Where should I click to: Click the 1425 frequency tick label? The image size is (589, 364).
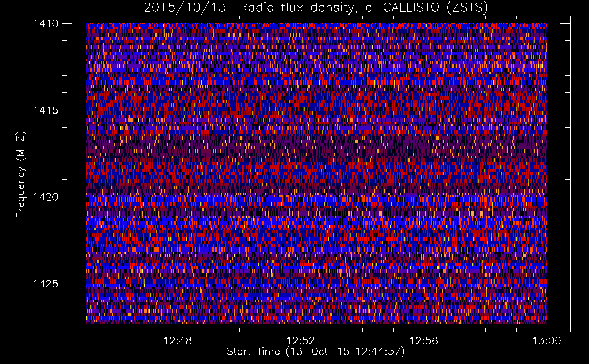pos(46,284)
